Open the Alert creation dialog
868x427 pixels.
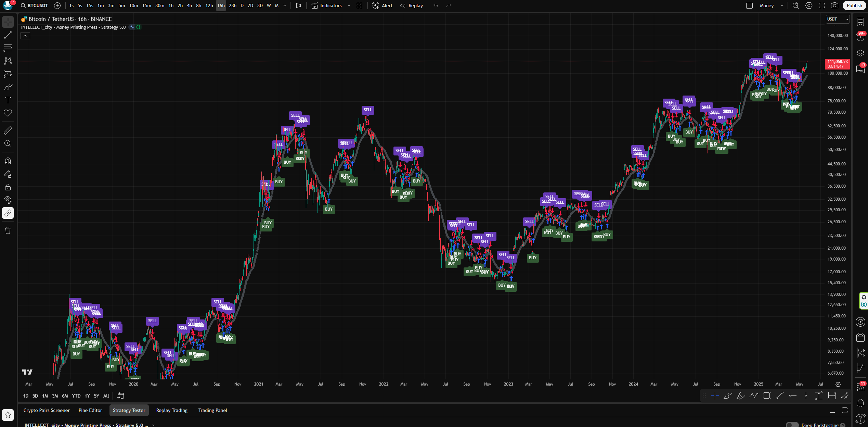(383, 5)
